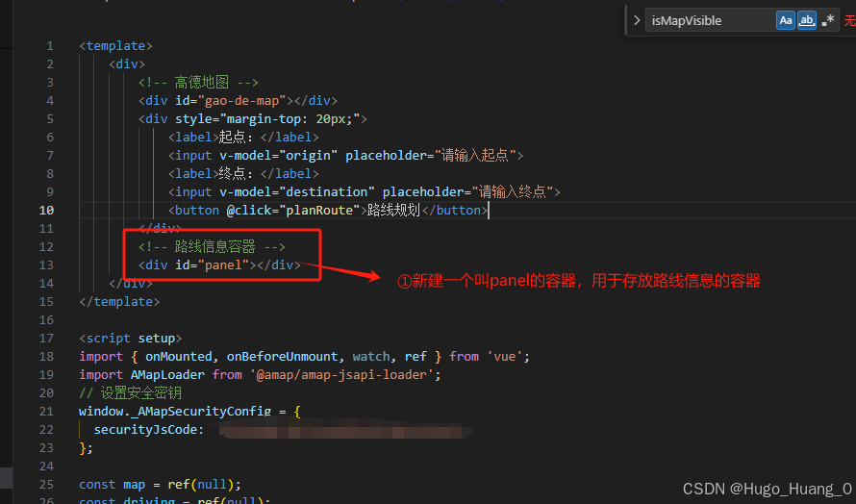Enable the Use Regular Expression option
The image size is (856, 504).
[827, 21]
